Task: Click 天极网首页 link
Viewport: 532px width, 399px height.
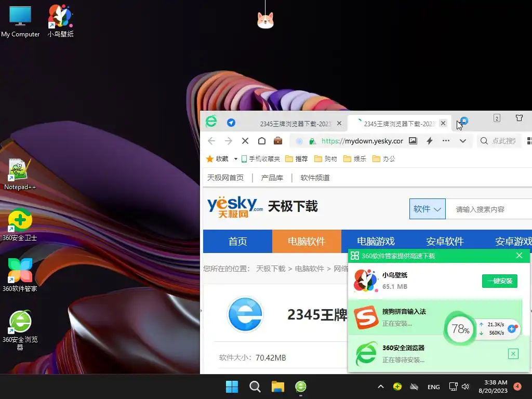Action: 225,178
